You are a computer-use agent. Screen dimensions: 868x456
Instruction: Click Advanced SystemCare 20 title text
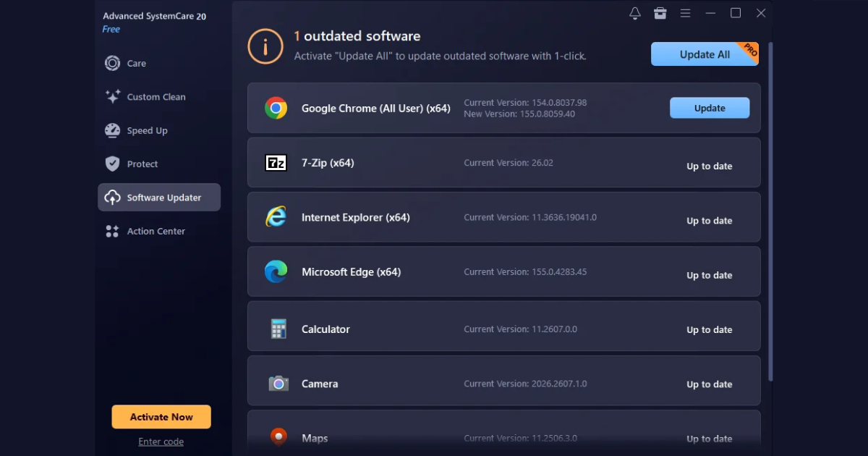155,16
